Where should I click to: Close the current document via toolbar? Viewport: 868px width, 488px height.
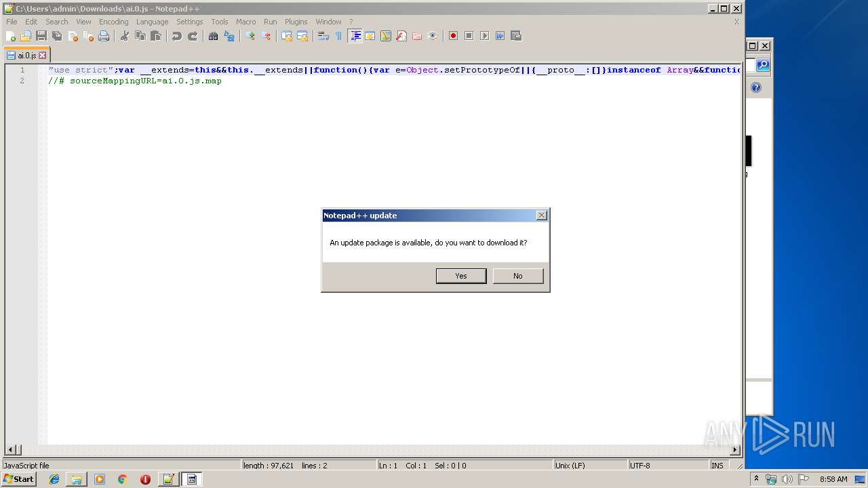tap(73, 36)
